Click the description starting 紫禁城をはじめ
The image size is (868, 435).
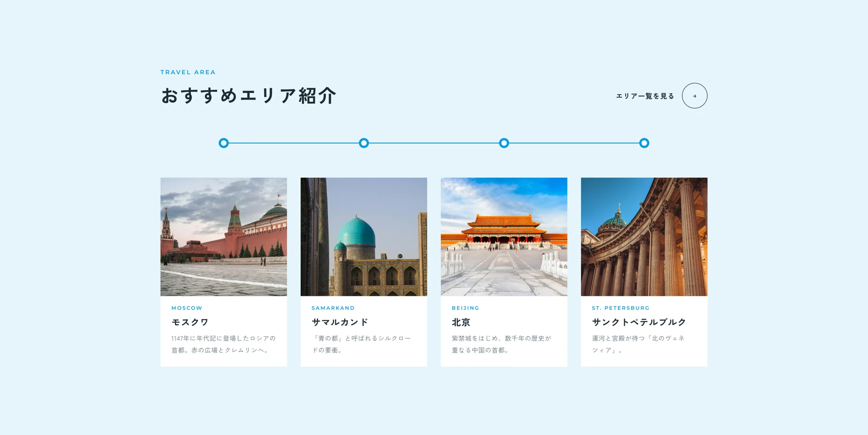point(502,344)
